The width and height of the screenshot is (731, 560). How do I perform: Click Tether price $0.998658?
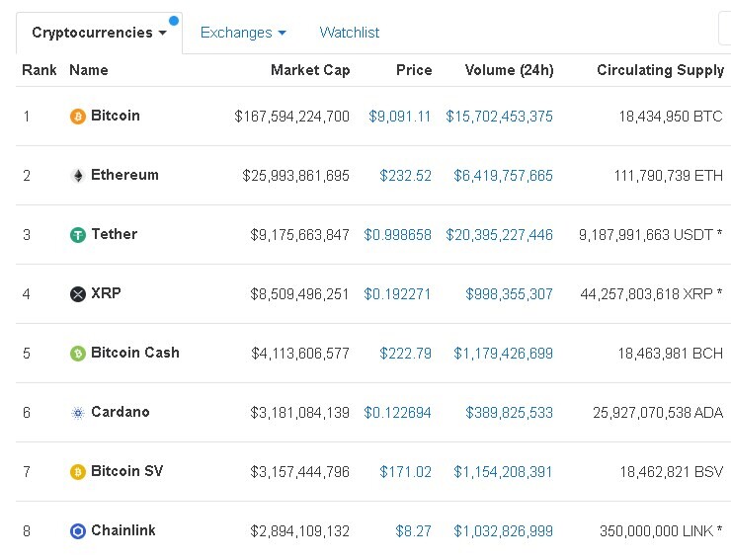click(397, 234)
